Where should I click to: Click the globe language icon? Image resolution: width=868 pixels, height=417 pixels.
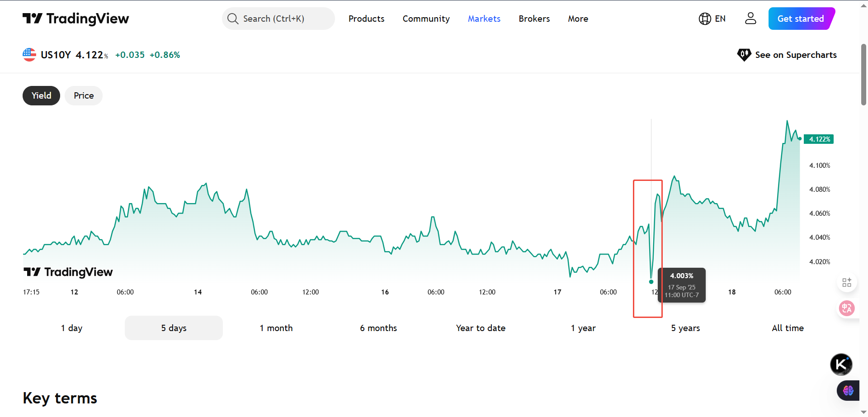(x=704, y=19)
